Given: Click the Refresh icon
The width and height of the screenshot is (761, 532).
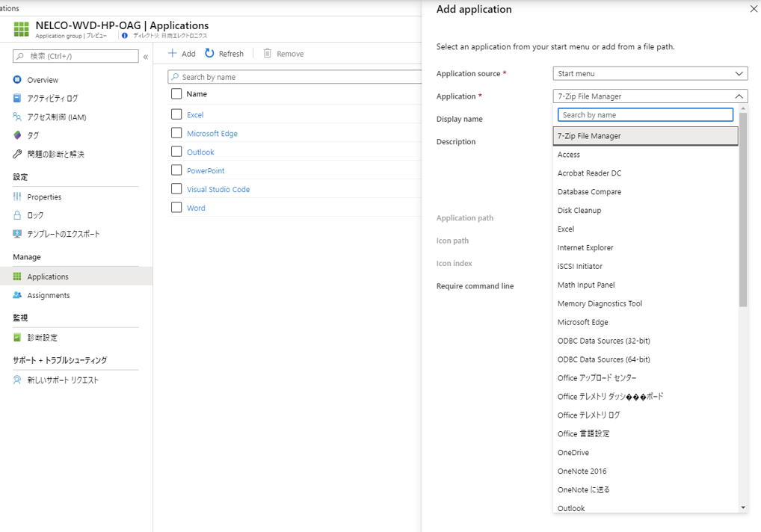Looking at the screenshot, I should (x=210, y=53).
